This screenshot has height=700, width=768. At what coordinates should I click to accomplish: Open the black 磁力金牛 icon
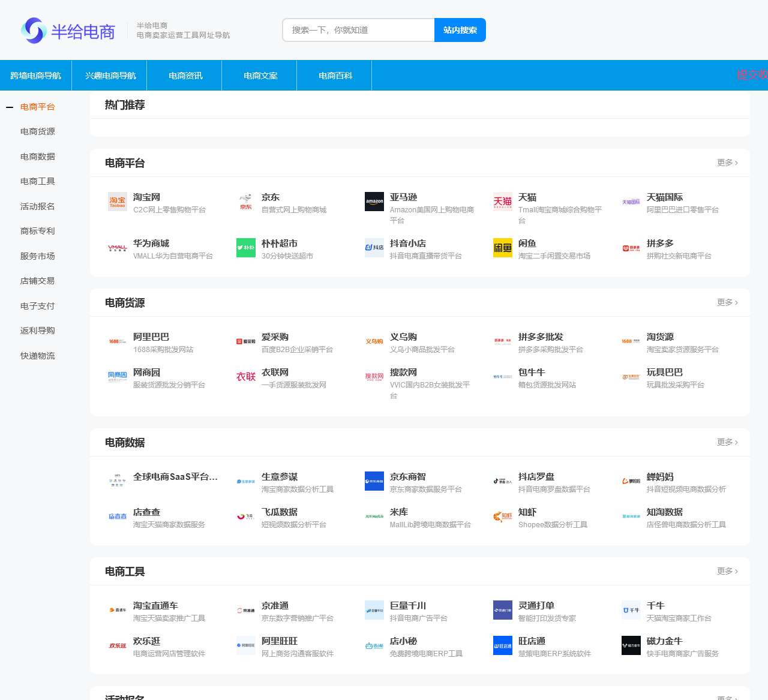pyautogui.click(x=631, y=645)
